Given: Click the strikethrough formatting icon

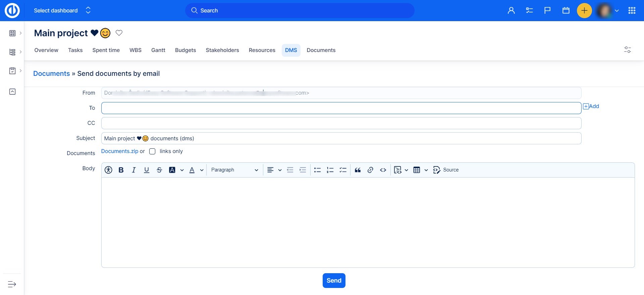Looking at the screenshot, I should pos(159,170).
